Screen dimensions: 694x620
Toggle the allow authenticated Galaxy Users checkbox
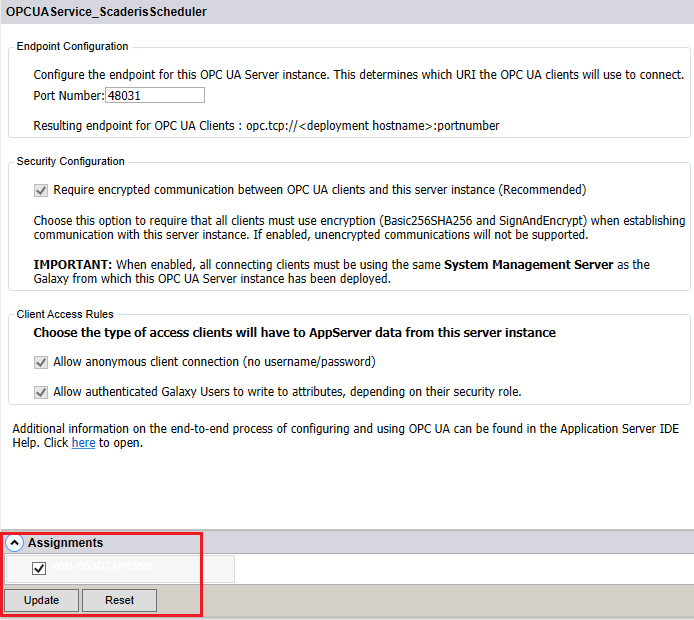[41, 392]
